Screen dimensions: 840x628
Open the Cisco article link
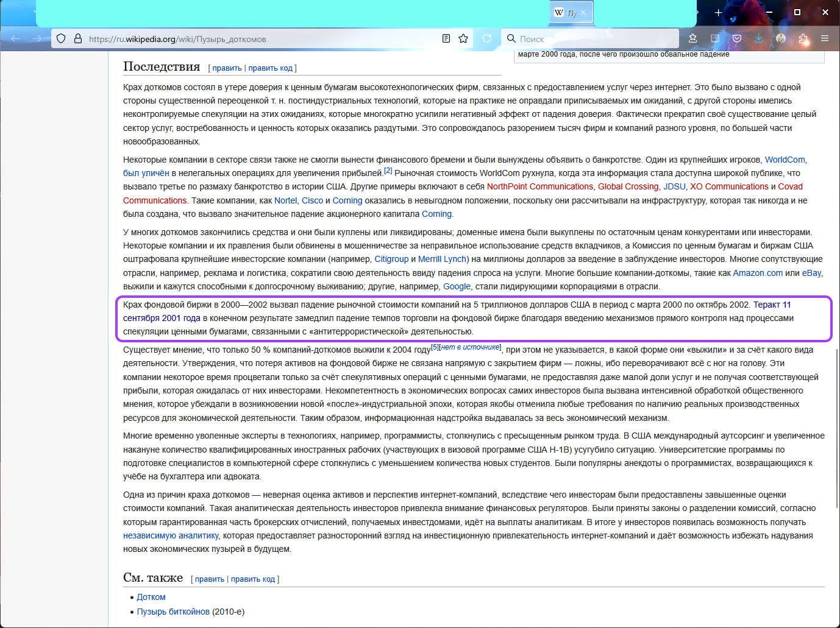coord(312,200)
